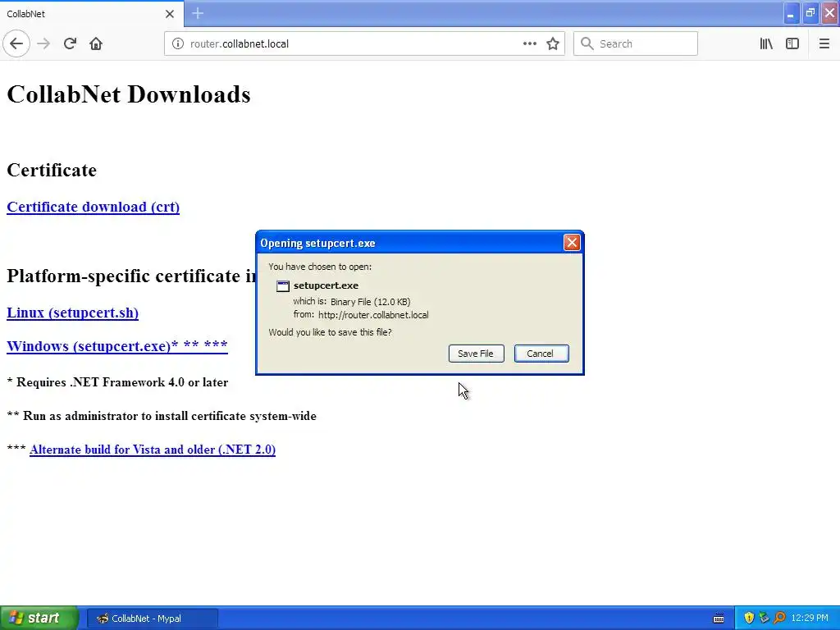Click the 12:29 PM system clock
The image size is (840, 630).
pos(809,619)
